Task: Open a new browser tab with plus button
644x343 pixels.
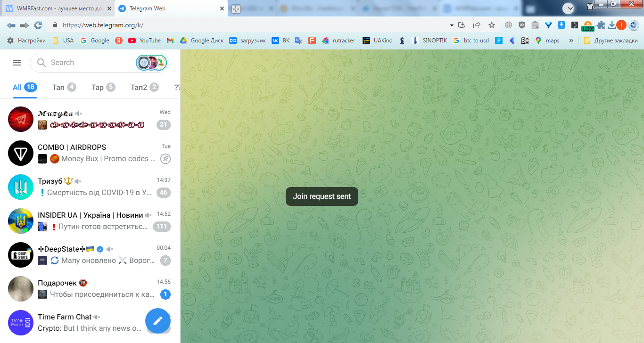Action: click(236, 9)
